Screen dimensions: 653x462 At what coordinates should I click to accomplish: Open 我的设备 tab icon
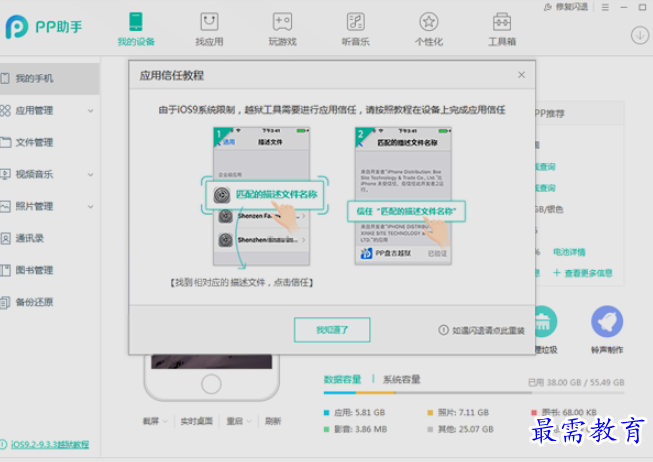(x=136, y=22)
